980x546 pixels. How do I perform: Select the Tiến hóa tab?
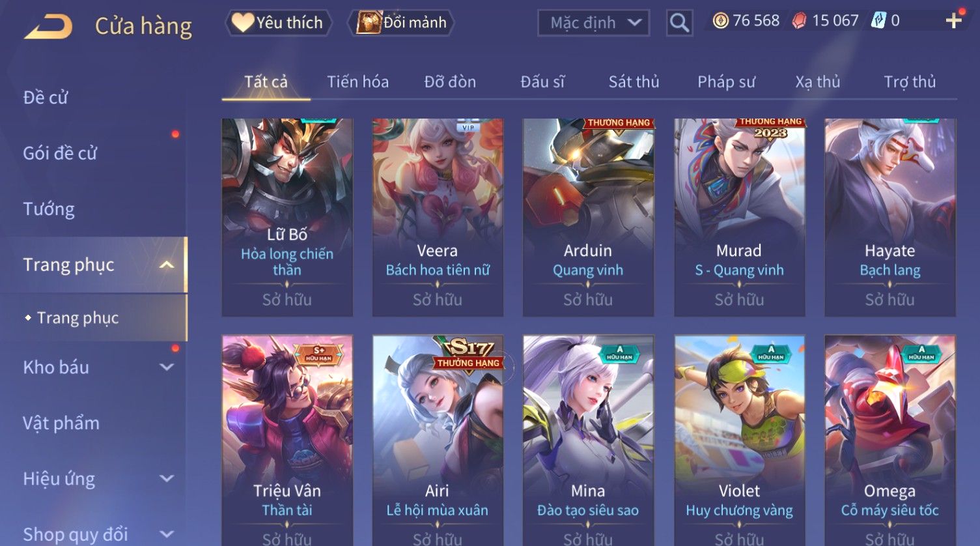point(357,81)
